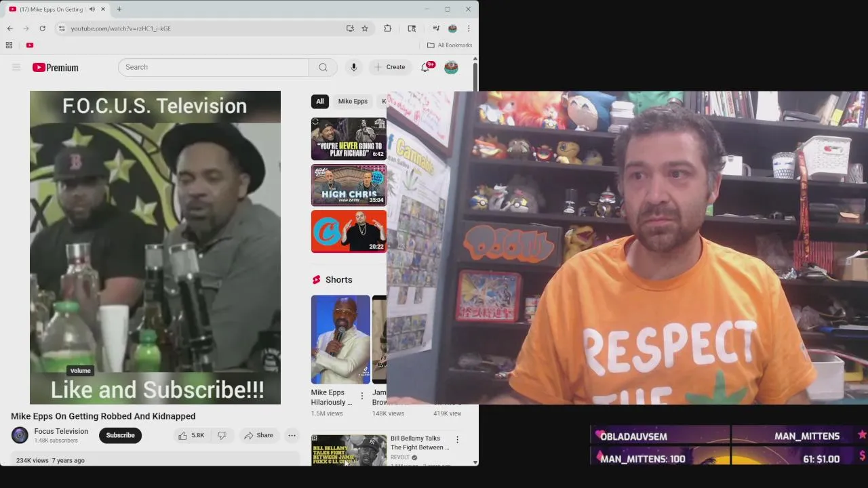The width and height of the screenshot is (868, 488).
Task: Bookmark this page with star icon
Action: pos(365,28)
